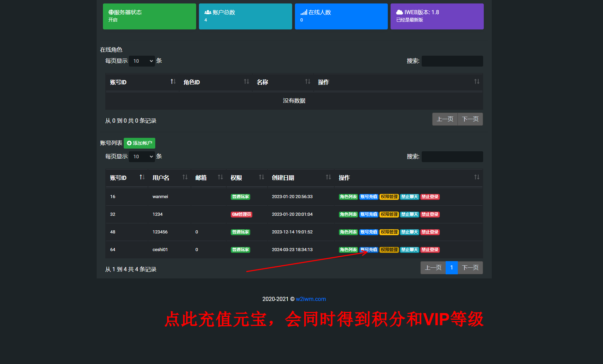Open 角色列表 for user wanmei
This screenshot has height=364, width=603.
pos(348,197)
